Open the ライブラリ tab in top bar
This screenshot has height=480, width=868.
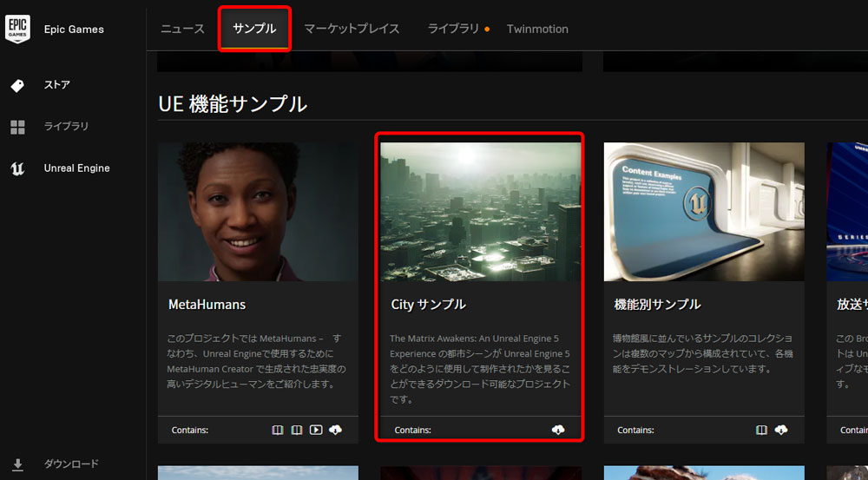click(453, 29)
